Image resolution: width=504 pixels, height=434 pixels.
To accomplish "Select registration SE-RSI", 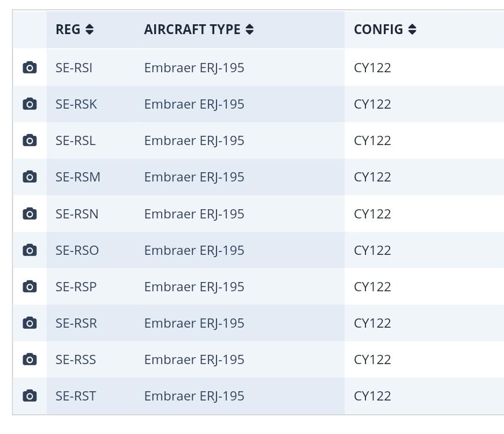I will pos(74,68).
